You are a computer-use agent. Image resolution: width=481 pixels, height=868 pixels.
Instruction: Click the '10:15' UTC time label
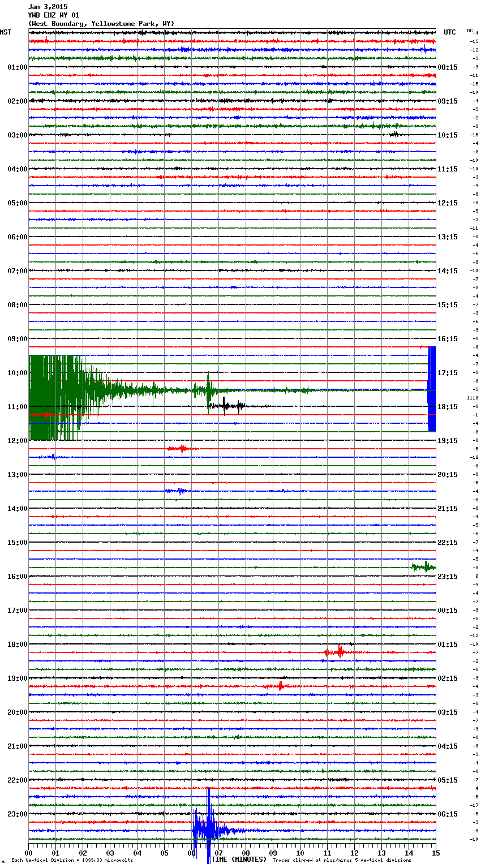pos(448,135)
